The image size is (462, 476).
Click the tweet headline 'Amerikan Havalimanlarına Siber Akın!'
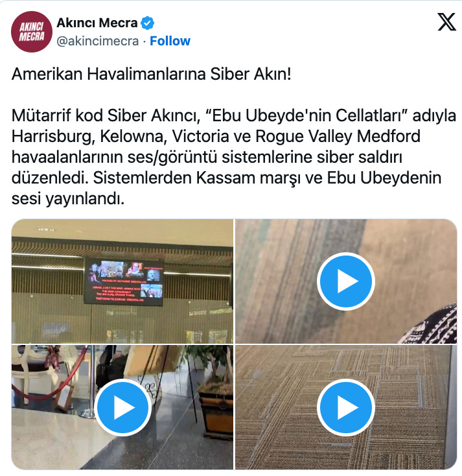[152, 74]
